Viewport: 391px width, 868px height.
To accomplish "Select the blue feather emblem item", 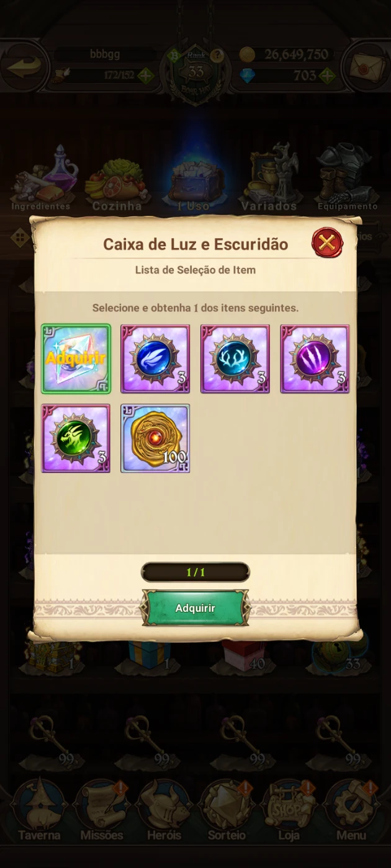I will (155, 359).
